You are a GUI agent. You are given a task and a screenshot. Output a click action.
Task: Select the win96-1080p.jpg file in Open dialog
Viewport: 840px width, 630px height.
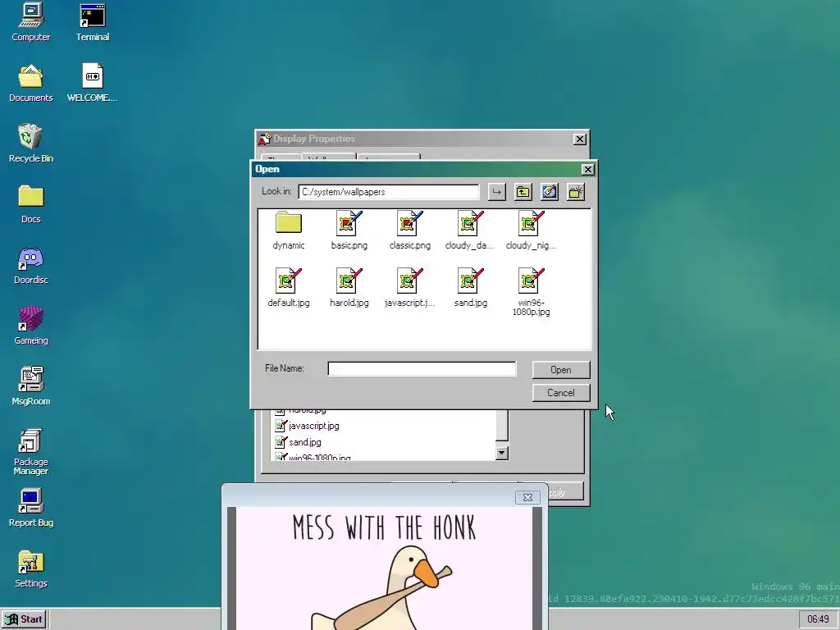(531, 292)
